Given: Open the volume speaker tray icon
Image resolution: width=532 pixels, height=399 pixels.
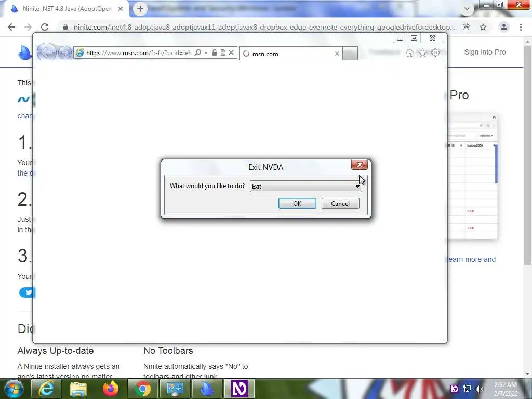Looking at the screenshot, I should click(x=480, y=389).
